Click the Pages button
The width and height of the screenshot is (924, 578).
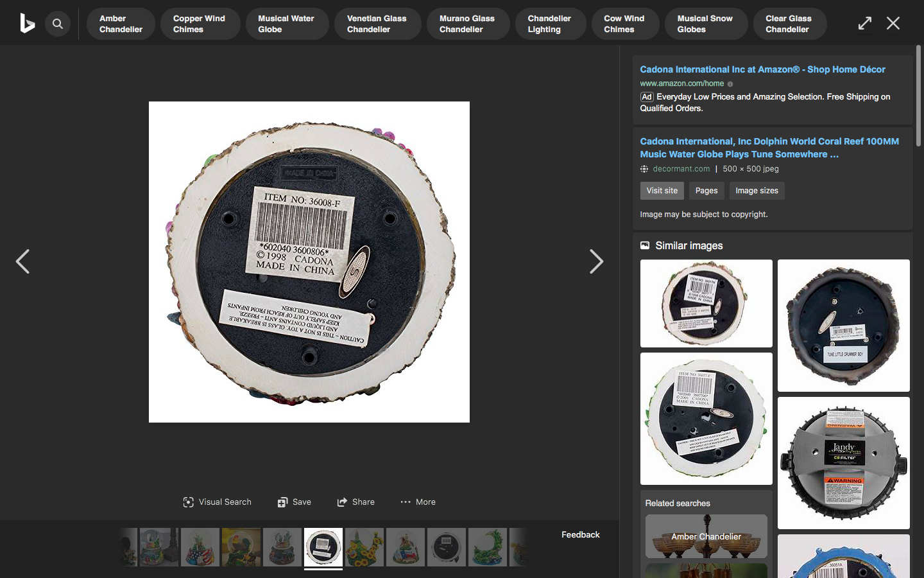click(x=706, y=191)
